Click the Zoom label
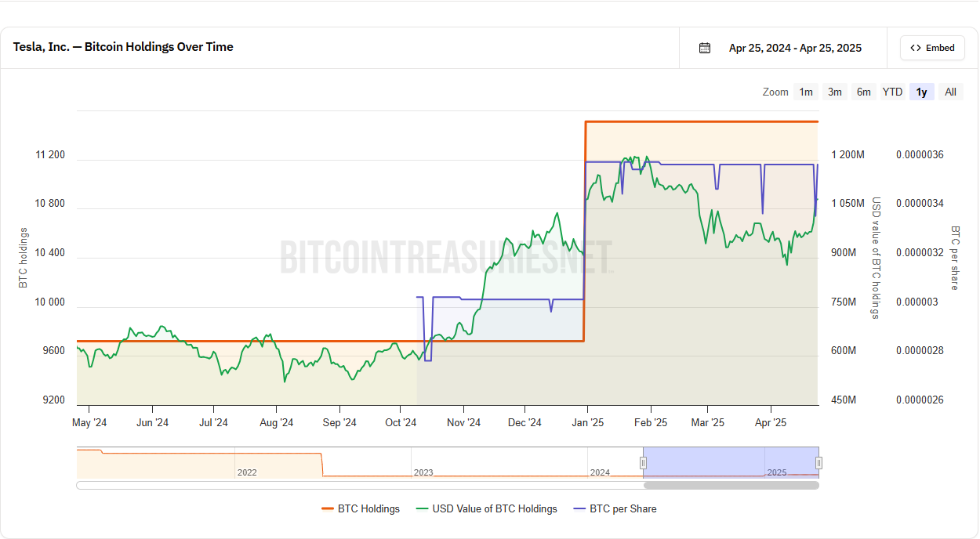This screenshot has height=539, width=980. (775, 92)
